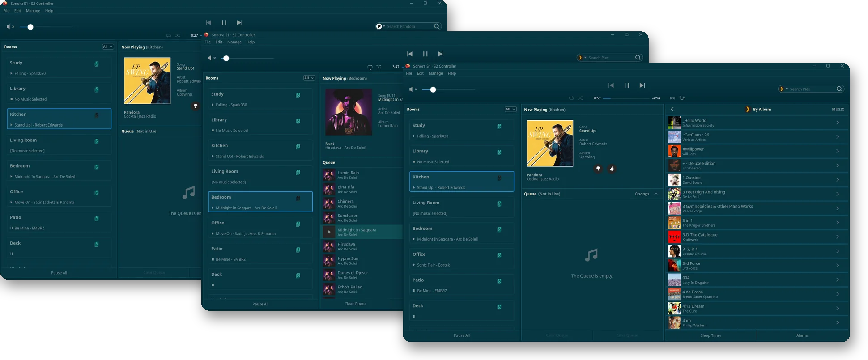Image resolution: width=868 pixels, height=360 pixels.
Task: Skip to next track in the front window
Action: tap(642, 85)
